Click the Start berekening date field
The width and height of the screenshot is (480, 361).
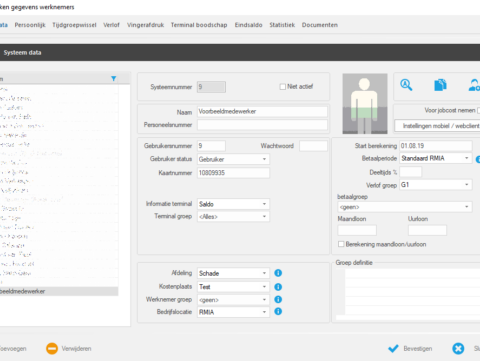[x=436, y=146]
